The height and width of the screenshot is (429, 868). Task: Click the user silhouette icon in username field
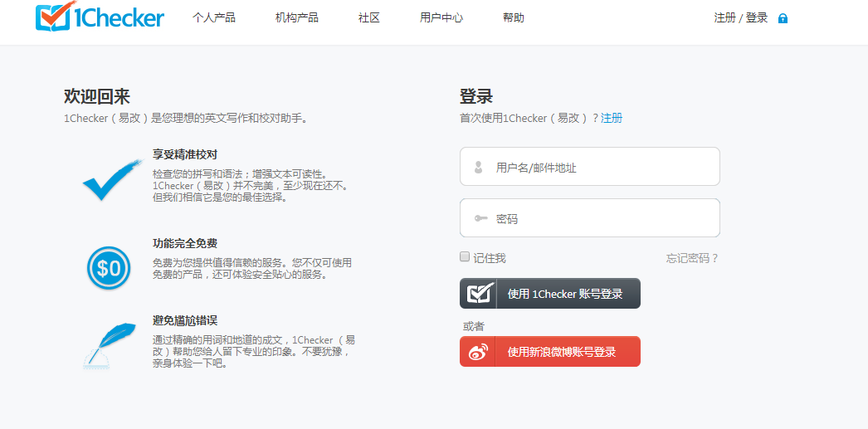click(479, 167)
